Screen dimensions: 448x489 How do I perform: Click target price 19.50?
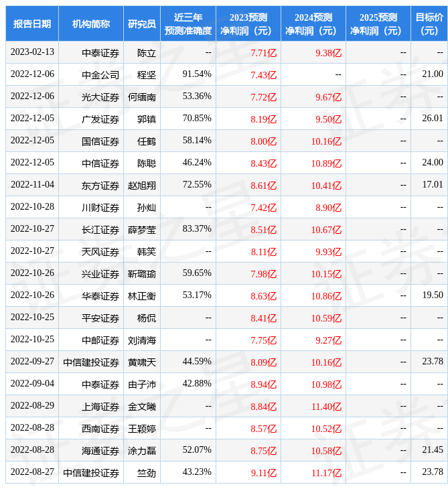[x=433, y=295]
